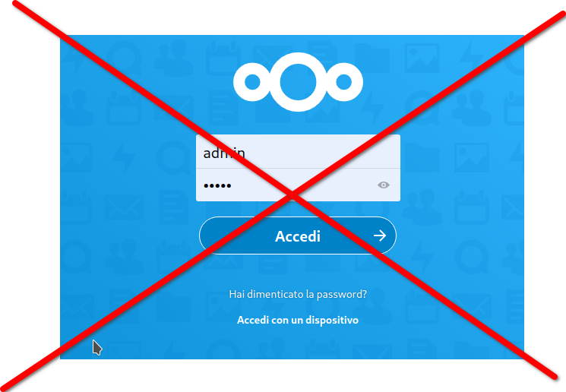Open the Hai dimenticato la password? link
Viewport: 566px width, 392px height.
click(298, 294)
